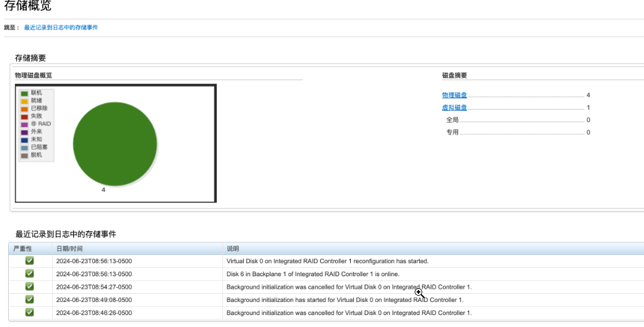Image resolution: width=644 pixels, height=327 pixels.
Task: Click the 物理磁盘概览 section heading
Action: click(x=34, y=75)
